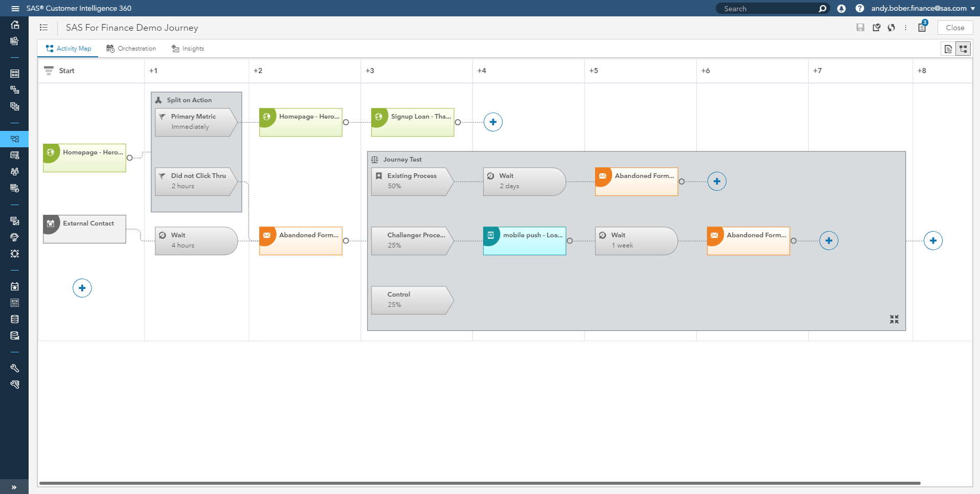Image resolution: width=980 pixels, height=494 pixels.
Task: Open the Help question mark icon
Action: click(859, 9)
